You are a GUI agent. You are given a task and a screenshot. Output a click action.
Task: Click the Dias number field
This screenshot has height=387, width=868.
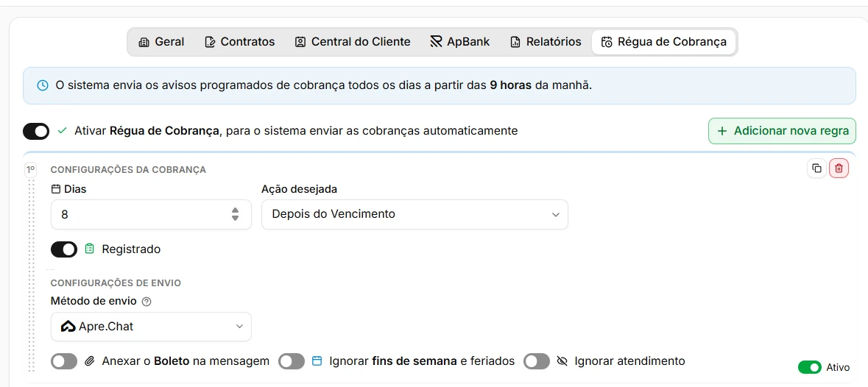(151, 214)
